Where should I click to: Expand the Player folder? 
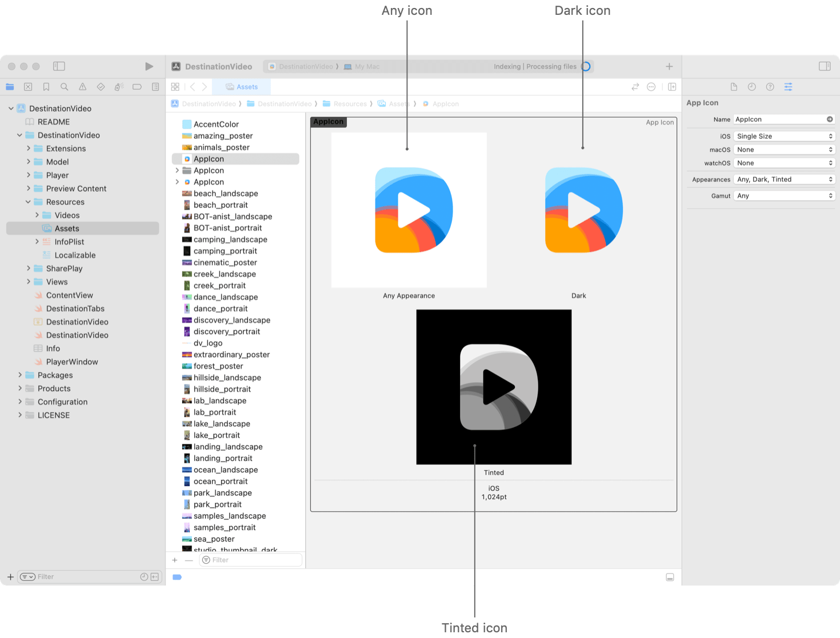pos(28,175)
